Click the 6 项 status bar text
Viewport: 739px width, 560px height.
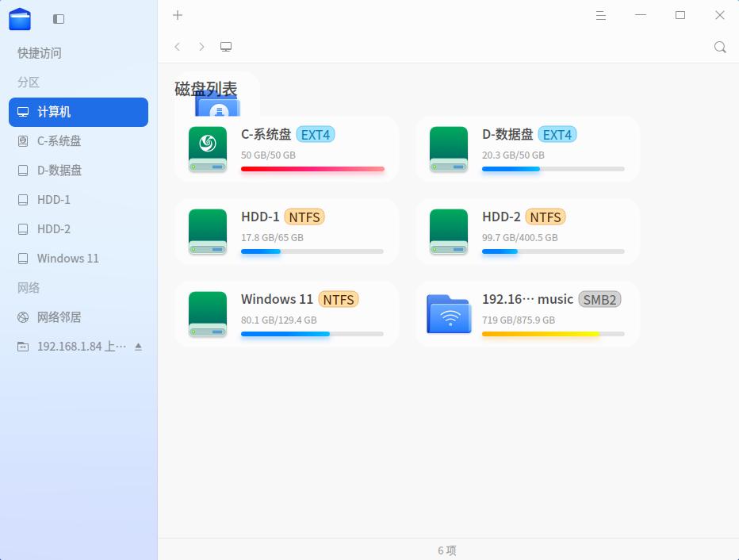(446, 550)
